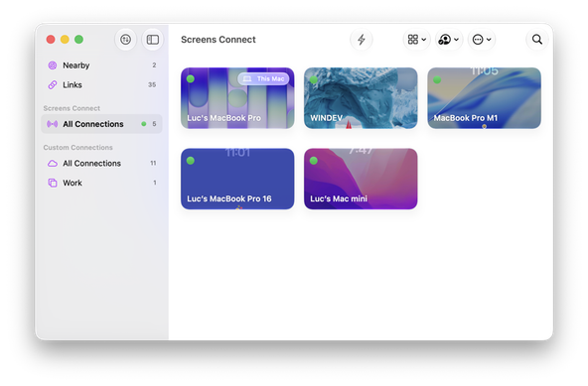
Task: Click the Links chain icon
Action: click(x=53, y=85)
